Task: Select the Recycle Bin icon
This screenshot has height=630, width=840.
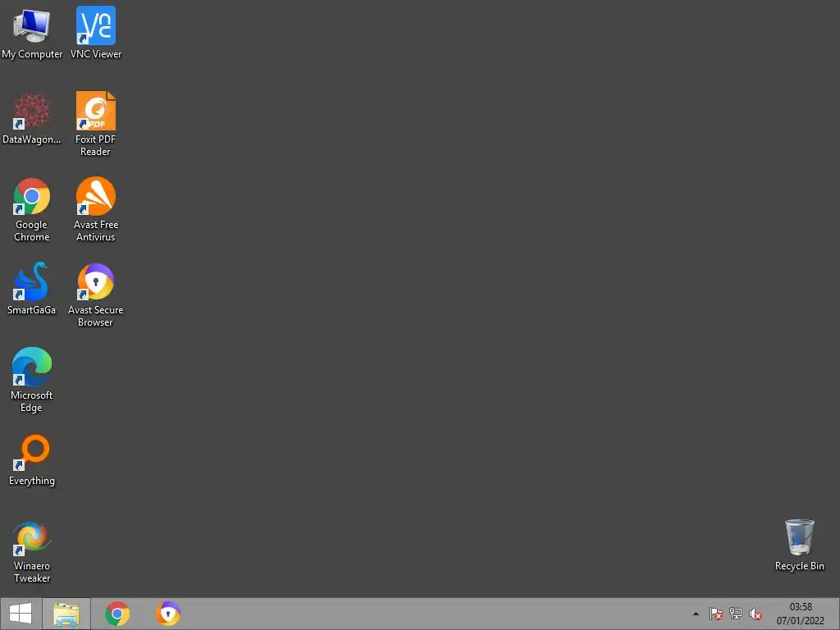Action: point(799,545)
